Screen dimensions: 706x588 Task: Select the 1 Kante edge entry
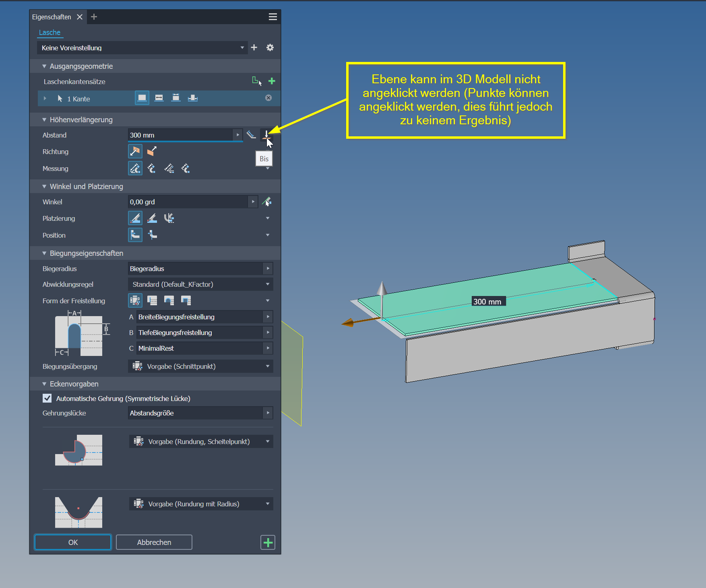(78, 99)
